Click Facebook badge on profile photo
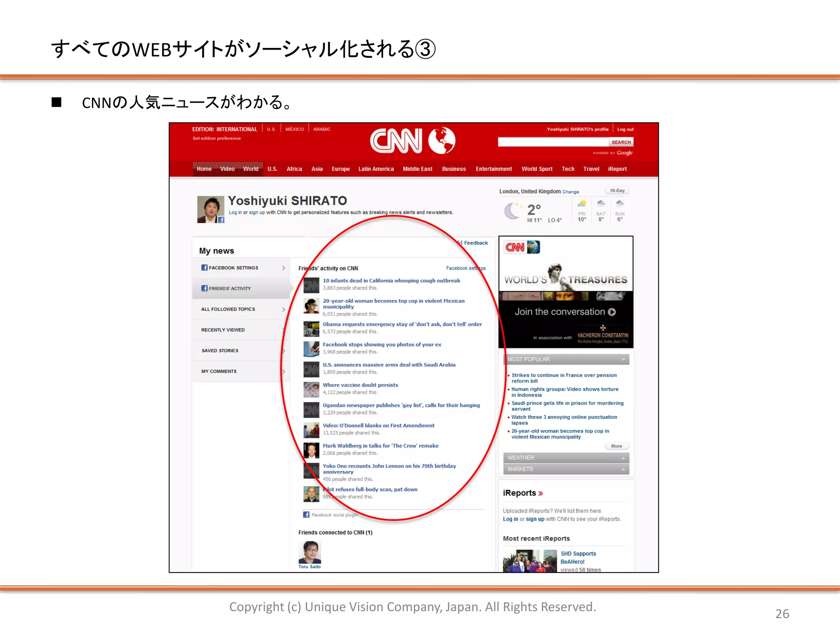Image resolution: width=840 pixels, height=630 pixels. coord(221,220)
